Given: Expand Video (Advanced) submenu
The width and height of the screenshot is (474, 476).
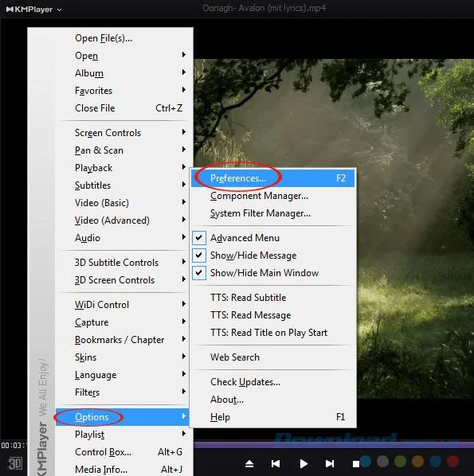Looking at the screenshot, I should tap(123, 220).
